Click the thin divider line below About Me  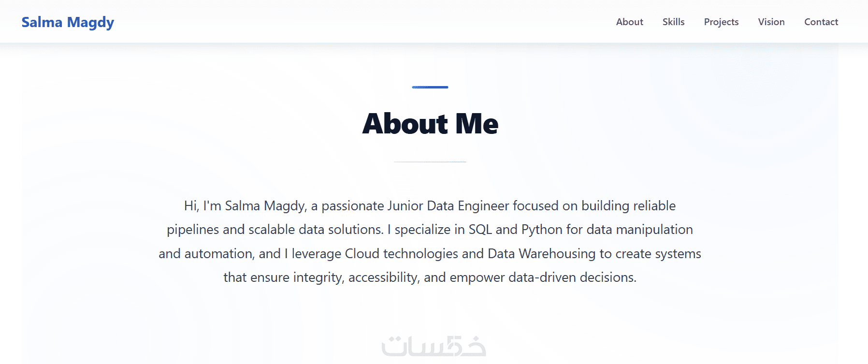(x=430, y=162)
